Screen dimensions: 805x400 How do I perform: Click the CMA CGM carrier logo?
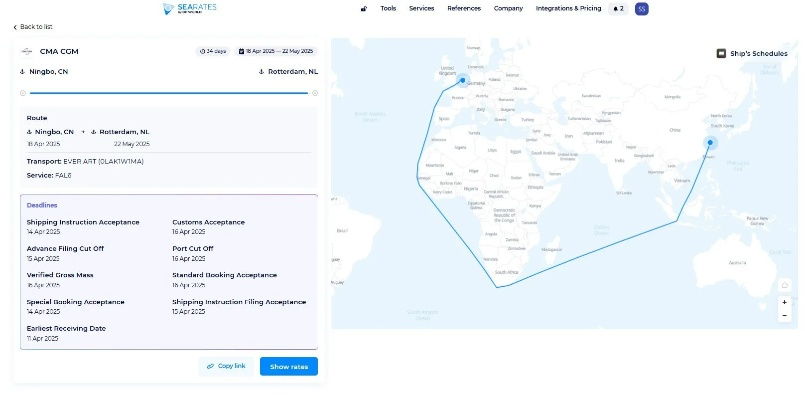click(x=26, y=51)
